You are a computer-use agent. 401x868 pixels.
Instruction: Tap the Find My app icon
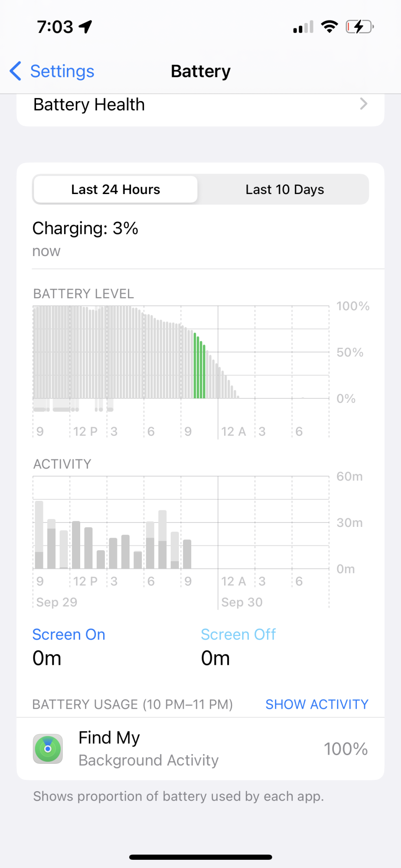[48, 749]
